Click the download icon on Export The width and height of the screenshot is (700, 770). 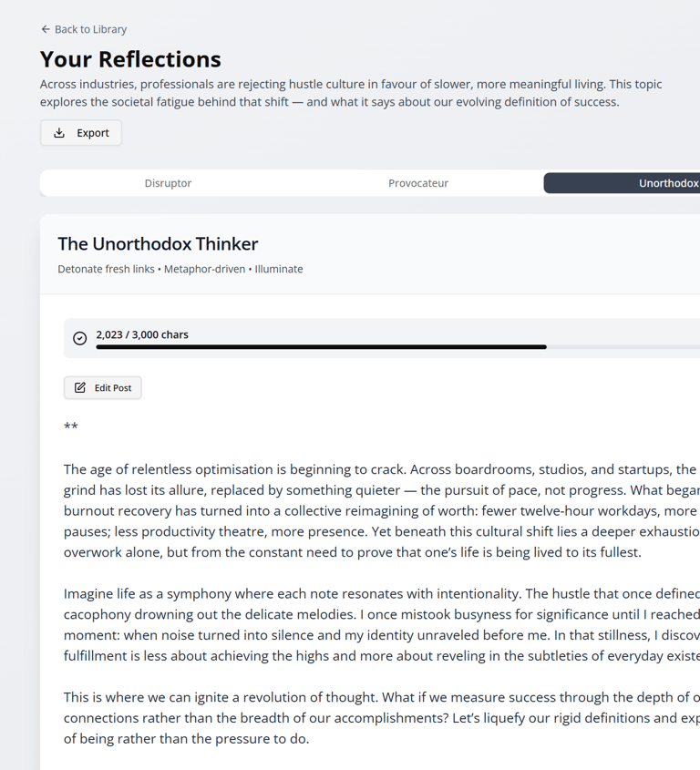59,133
